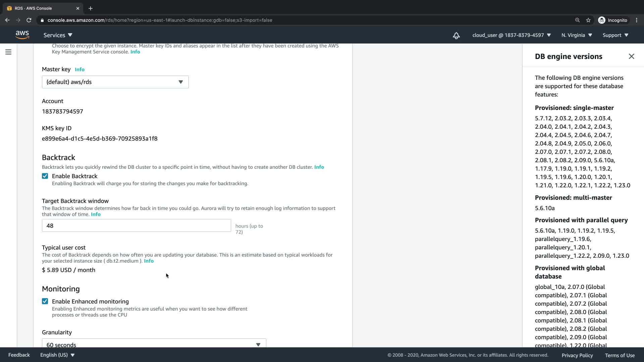Click the browser back arrow
The width and height of the screenshot is (644, 362).
[x=7, y=20]
